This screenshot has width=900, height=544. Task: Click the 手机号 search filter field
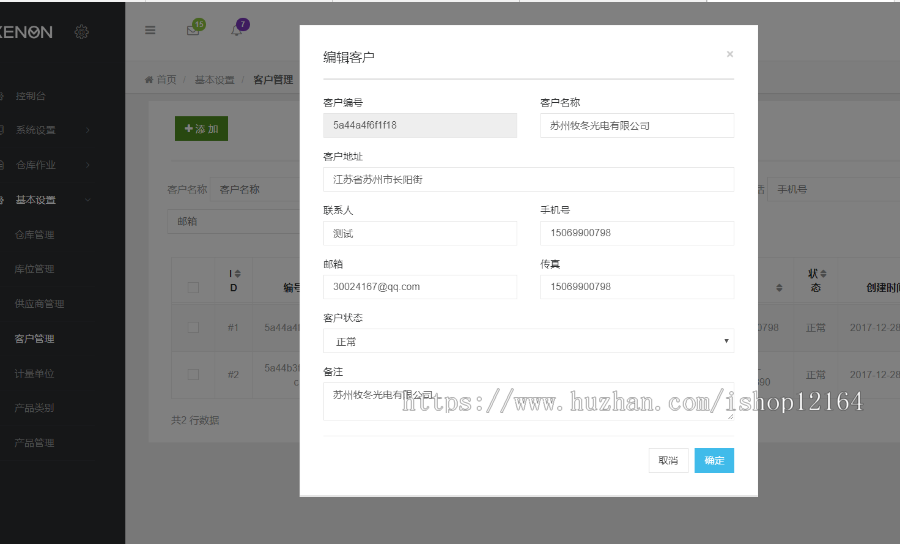833,189
